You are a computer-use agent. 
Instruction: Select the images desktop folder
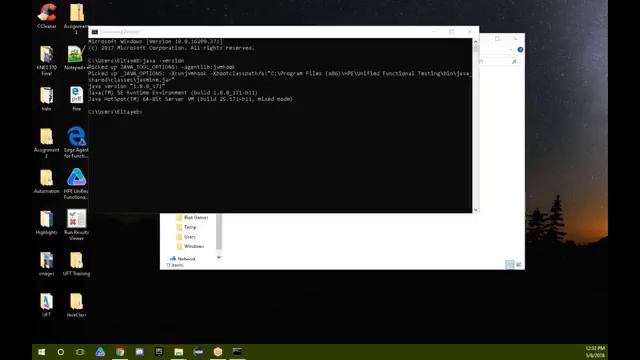pos(47,264)
